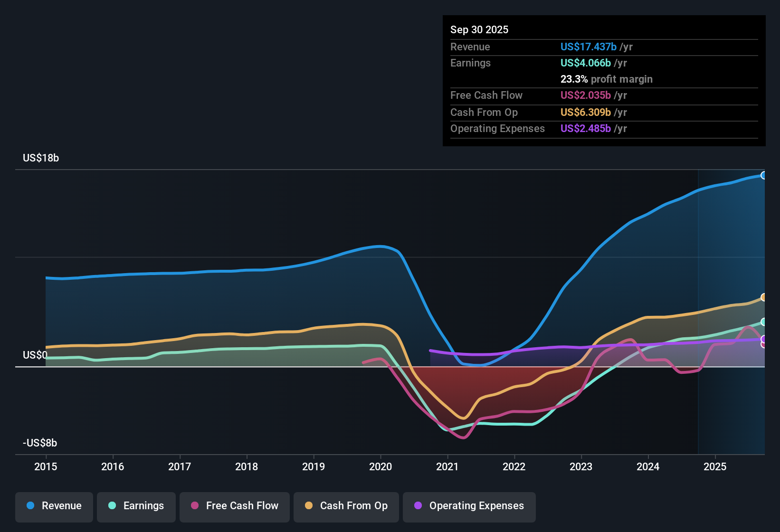The image size is (780, 532).
Task: Select the Cash From Op endpoint marker
Action: (x=764, y=297)
